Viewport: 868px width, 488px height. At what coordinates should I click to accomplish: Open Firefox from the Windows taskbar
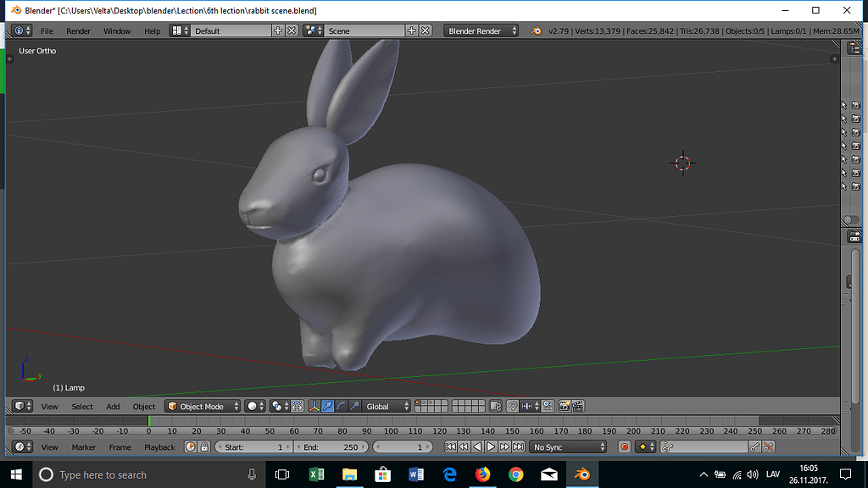tap(483, 474)
